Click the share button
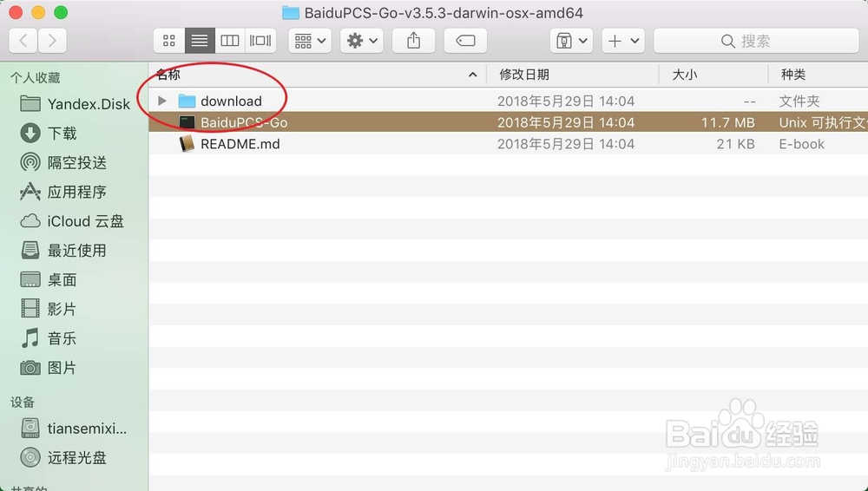 (x=413, y=41)
